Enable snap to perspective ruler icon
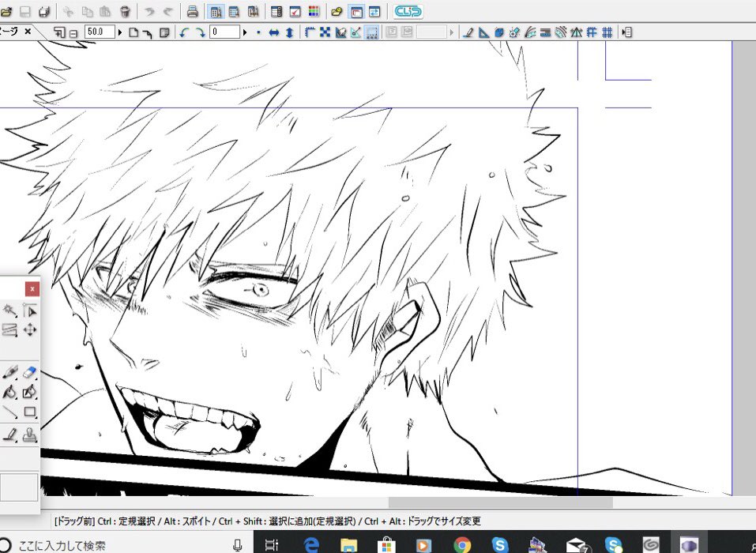 576,32
